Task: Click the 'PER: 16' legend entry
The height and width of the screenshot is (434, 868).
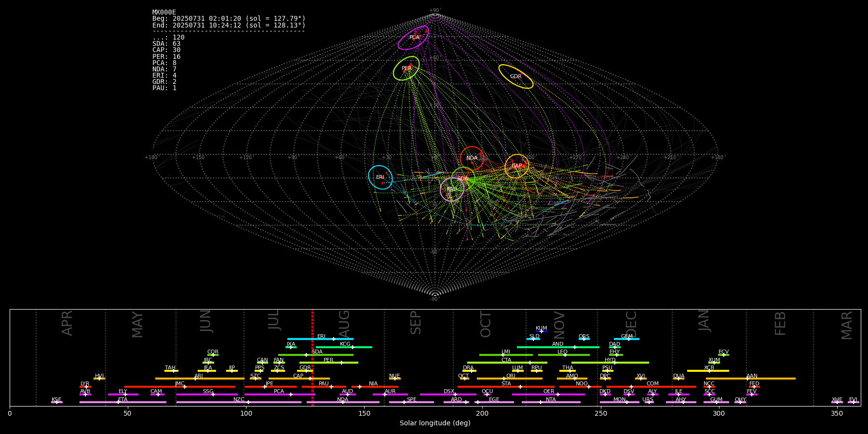Action: point(166,56)
